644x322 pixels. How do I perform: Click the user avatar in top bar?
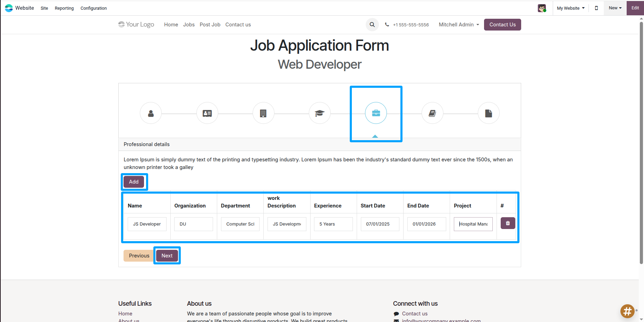point(542,8)
